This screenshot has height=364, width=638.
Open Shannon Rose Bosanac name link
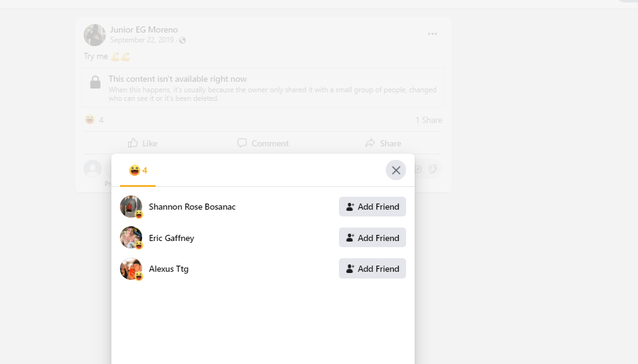(192, 207)
